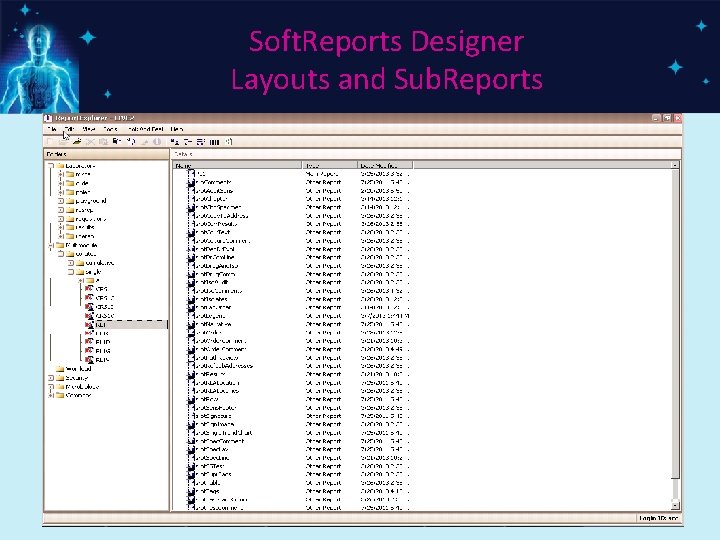Screen dimensions: 720x540
Task: Click the round info toolbar icon
Action: 157,142
